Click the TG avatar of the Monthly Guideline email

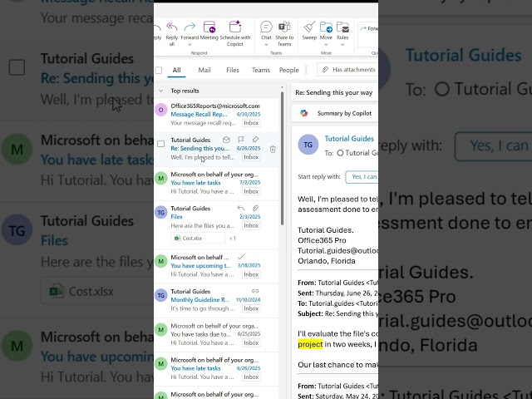pyautogui.click(x=160, y=295)
